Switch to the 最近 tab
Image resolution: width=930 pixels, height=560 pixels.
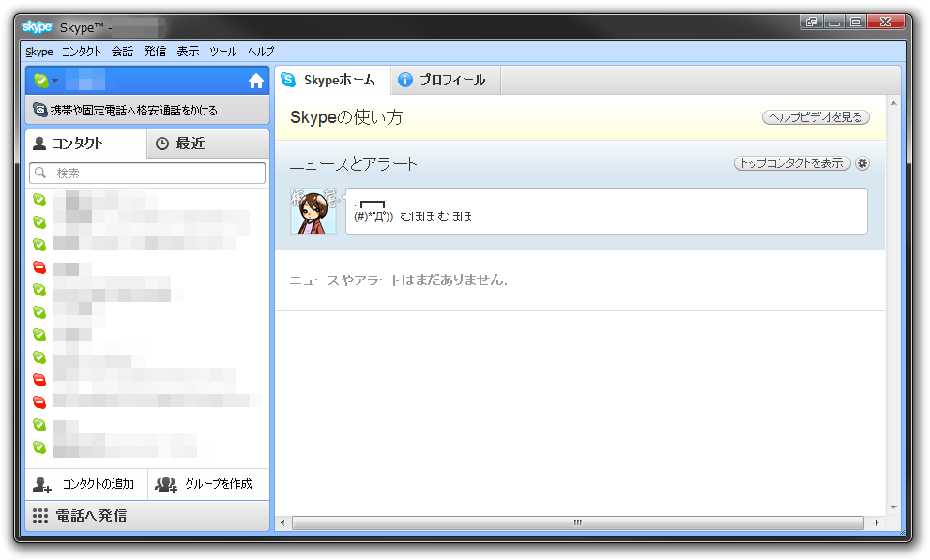208,144
